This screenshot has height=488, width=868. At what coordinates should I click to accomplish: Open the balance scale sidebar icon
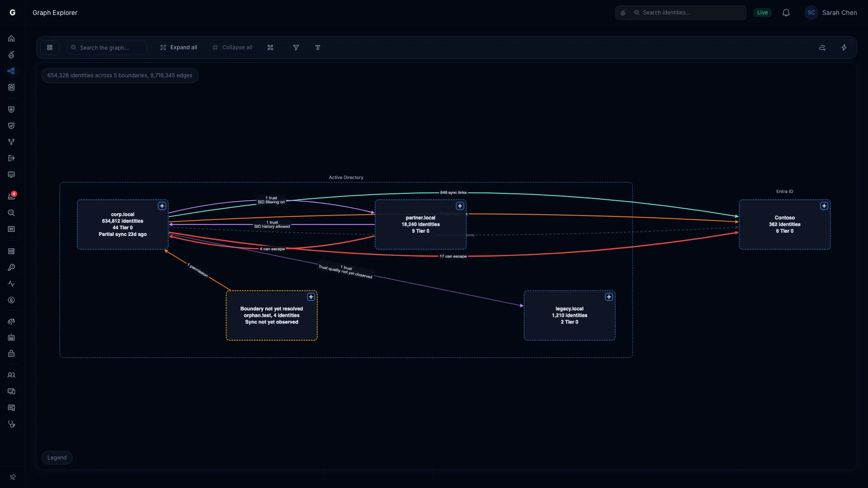[x=11, y=321]
